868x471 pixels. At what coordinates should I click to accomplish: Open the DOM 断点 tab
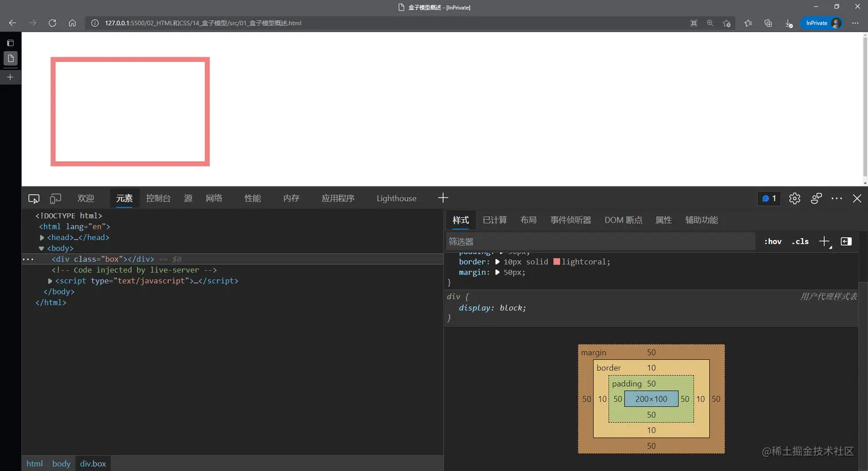click(623, 220)
